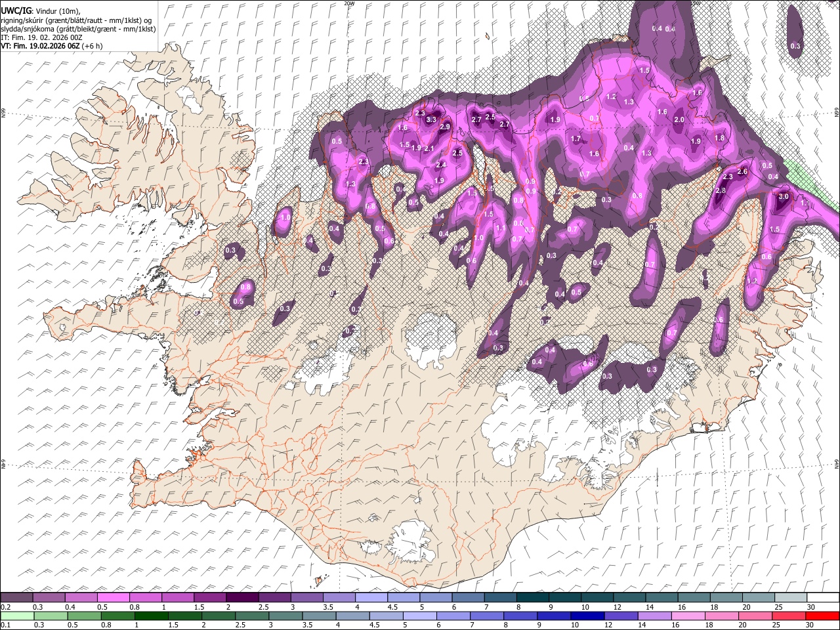Click the 1.8 snowfall value on the map

coord(719,138)
